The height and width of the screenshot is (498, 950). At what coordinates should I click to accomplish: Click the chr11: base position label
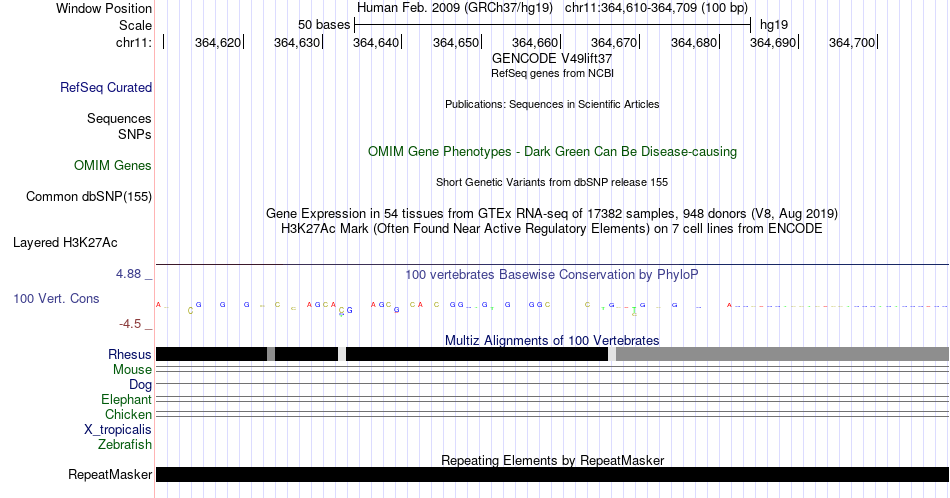click(x=134, y=42)
